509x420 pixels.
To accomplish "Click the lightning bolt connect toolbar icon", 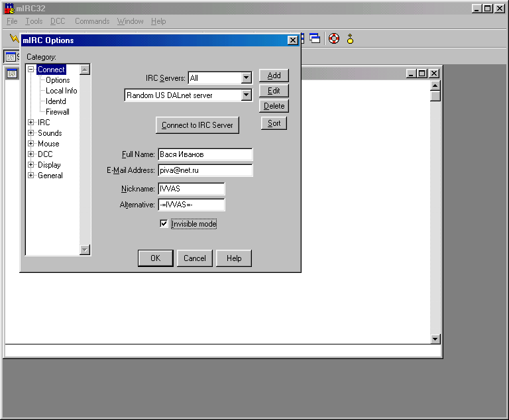I will [15, 38].
